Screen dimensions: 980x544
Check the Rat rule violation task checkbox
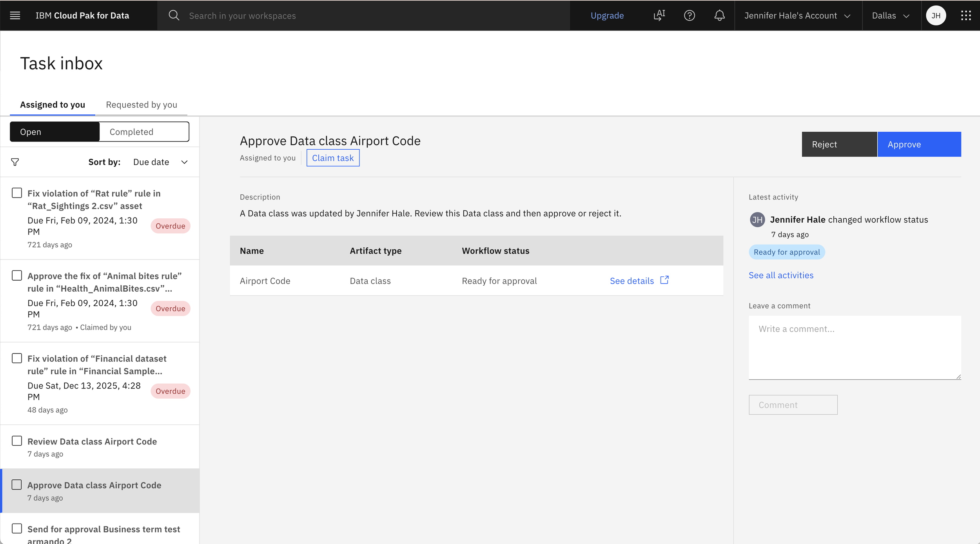pyautogui.click(x=17, y=193)
